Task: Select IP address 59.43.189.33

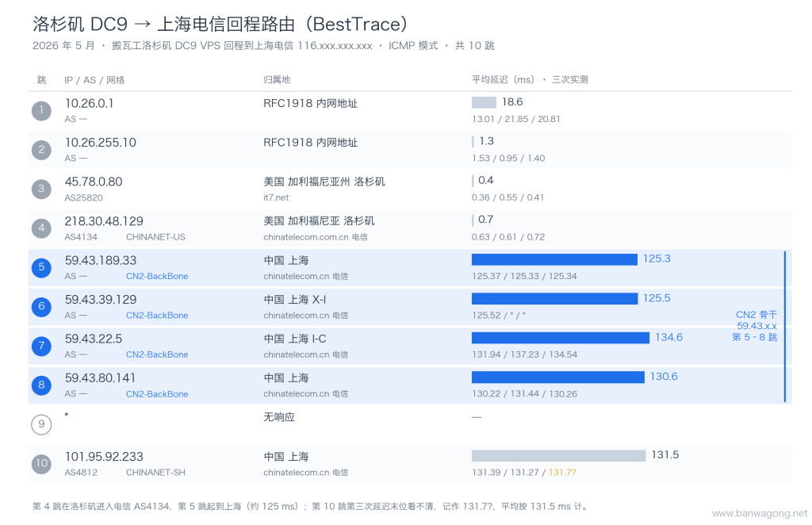Action: pyautogui.click(x=101, y=260)
